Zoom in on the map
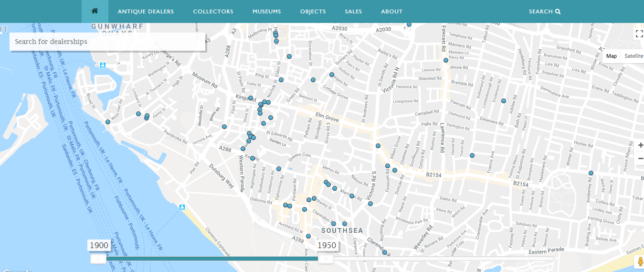Image resolution: width=644 pixels, height=272 pixels. (640, 145)
